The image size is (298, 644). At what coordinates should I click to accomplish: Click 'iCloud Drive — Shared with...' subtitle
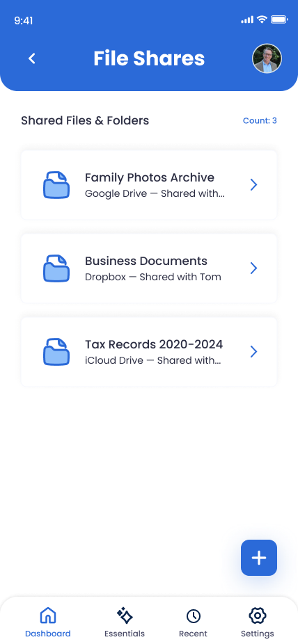[153, 361]
